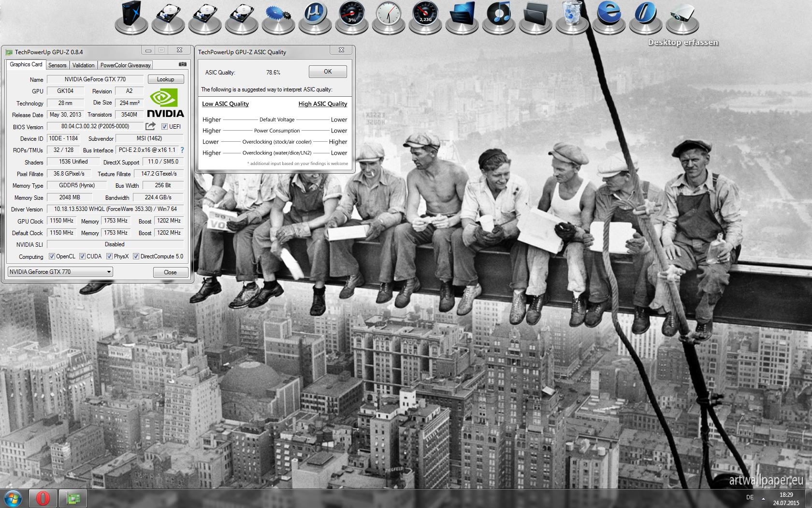Click the Name field NVIDIA GeForce GTX 770
The image size is (812, 508).
(x=95, y=79)
